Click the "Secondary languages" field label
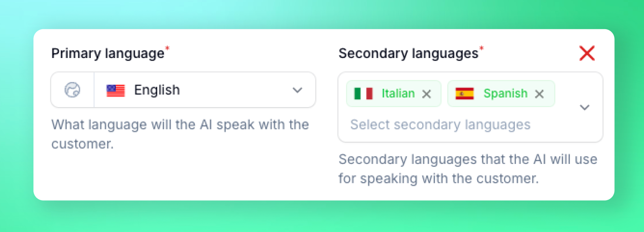The height and width of the screenshot is (232, 644). tap(408, 54)
